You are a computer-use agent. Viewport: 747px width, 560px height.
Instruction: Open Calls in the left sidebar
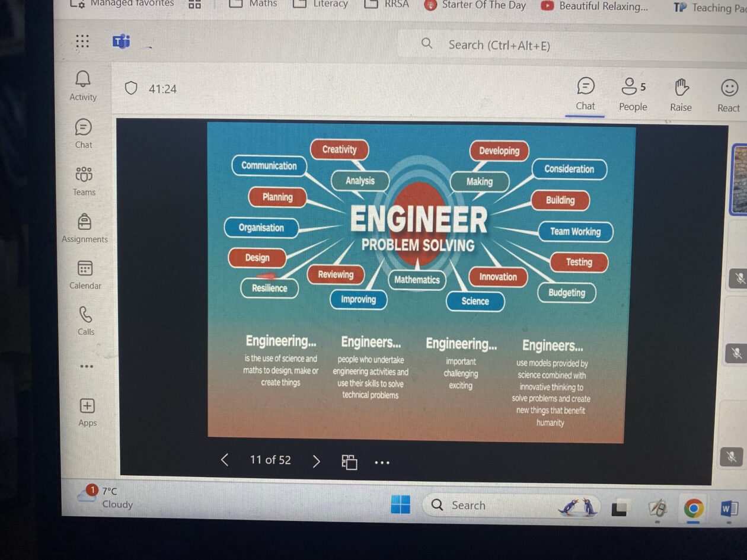86,321
